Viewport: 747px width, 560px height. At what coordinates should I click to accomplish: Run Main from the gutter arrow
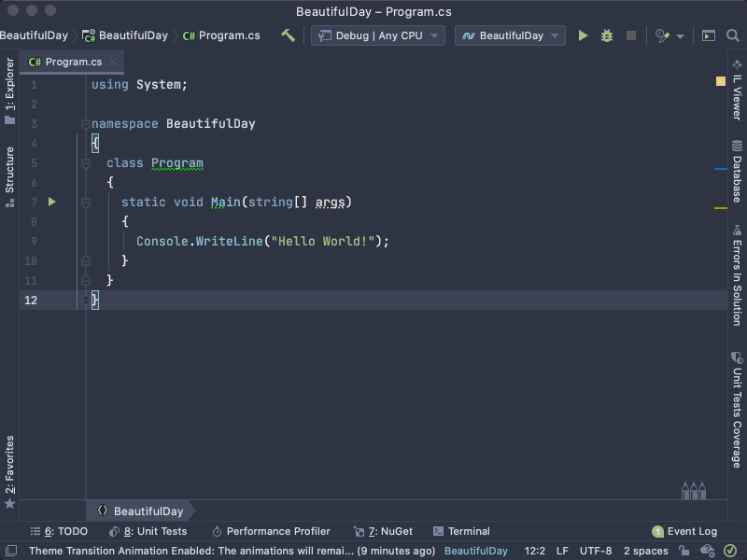click(x=52, y=202)
